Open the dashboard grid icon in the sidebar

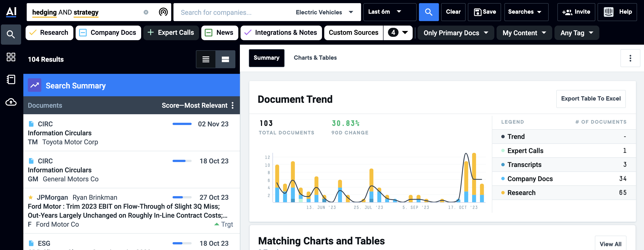11,57
